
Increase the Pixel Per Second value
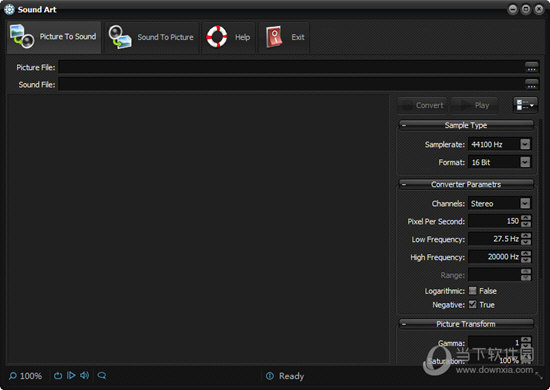click(x=526, y=218)
